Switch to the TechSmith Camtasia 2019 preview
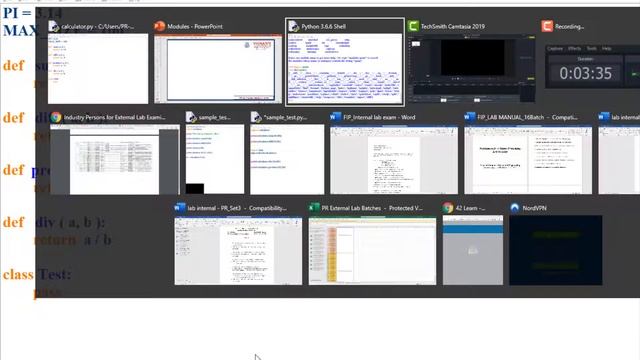The image size is (640, 360). point(471,69)
